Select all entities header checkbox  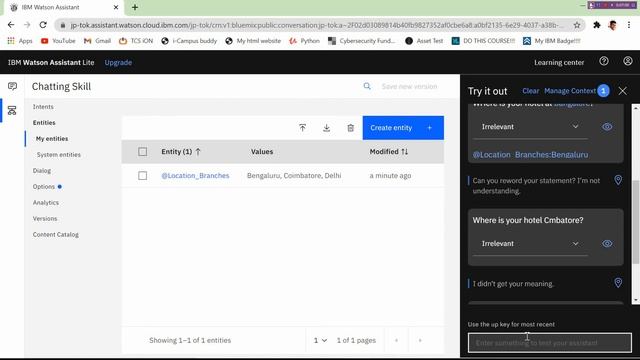point(142,152)
